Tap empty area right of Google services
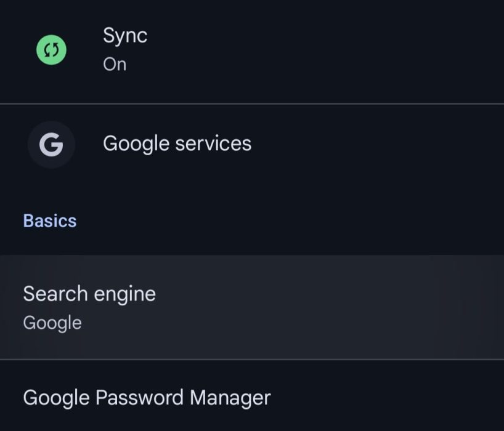504x431 pixels. 382,144
